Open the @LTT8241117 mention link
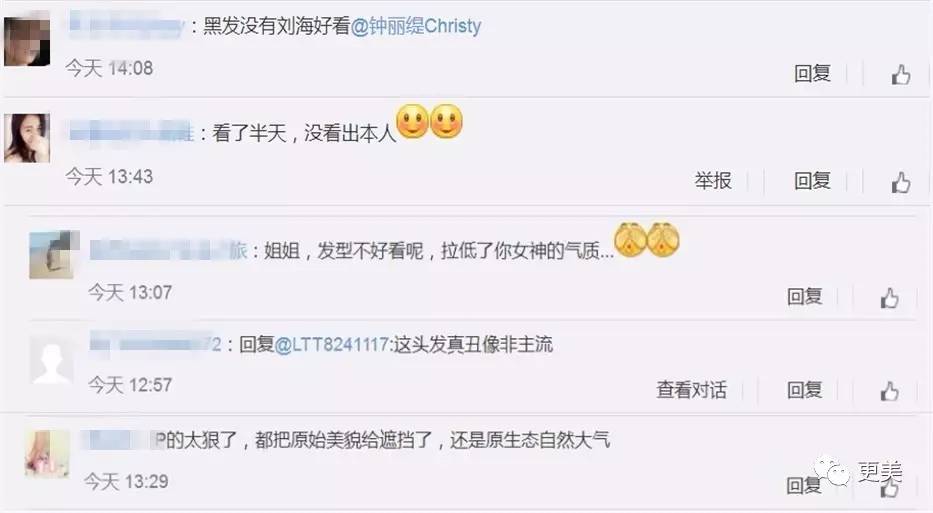This screenshot has width=933, height=513. coord(332,345)
